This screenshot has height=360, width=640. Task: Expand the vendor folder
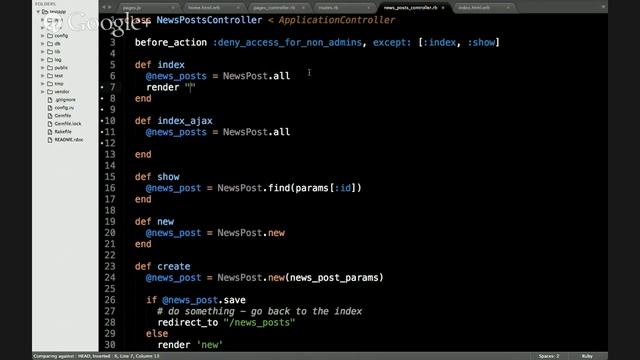click(x=42, y=92)
